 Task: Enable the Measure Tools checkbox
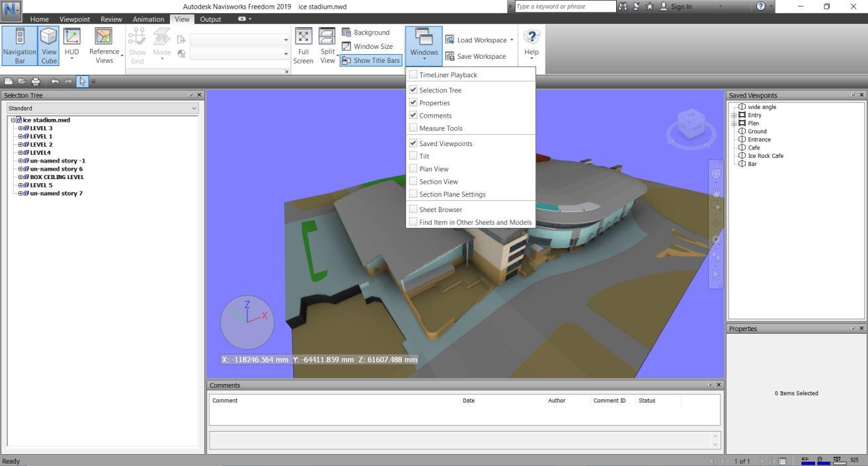(x=413, y=128)
